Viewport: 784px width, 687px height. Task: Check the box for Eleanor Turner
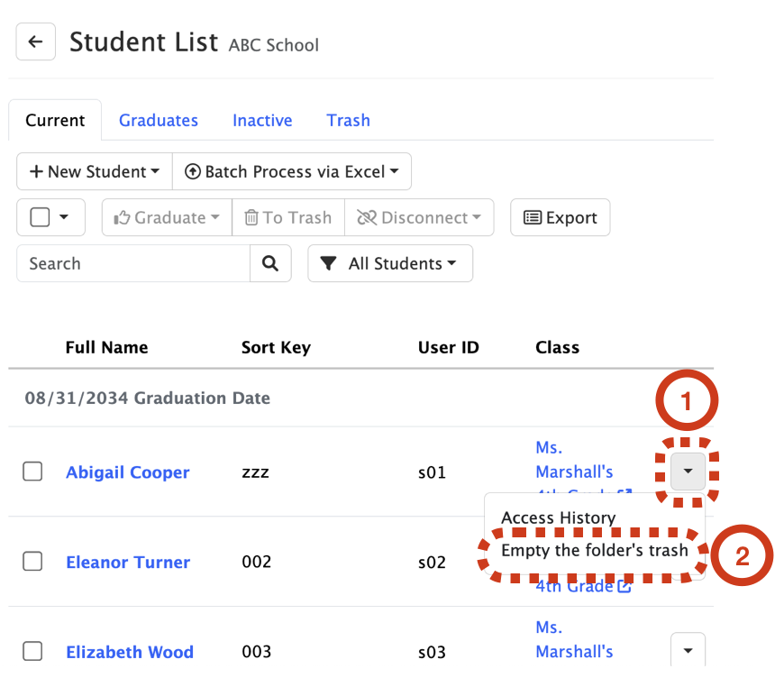(32, 562)
